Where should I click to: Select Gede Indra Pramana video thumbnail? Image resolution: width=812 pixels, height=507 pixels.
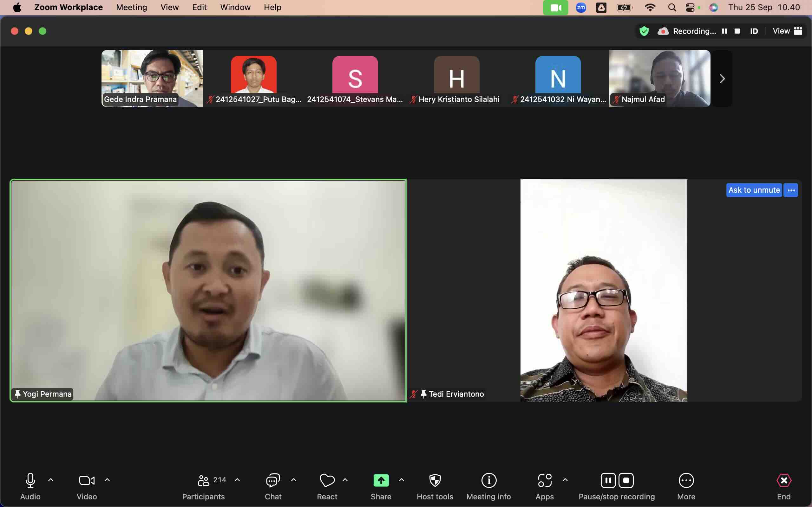click(152, 78)
